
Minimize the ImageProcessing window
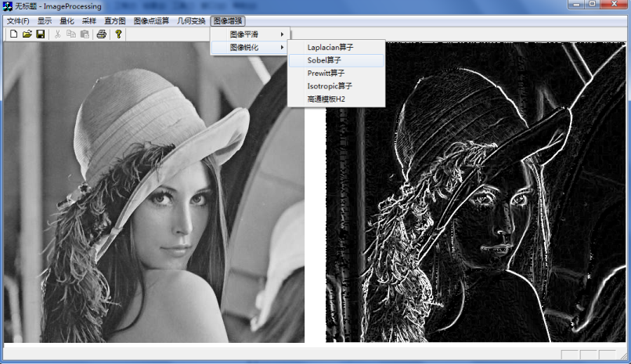coord(576,4)
